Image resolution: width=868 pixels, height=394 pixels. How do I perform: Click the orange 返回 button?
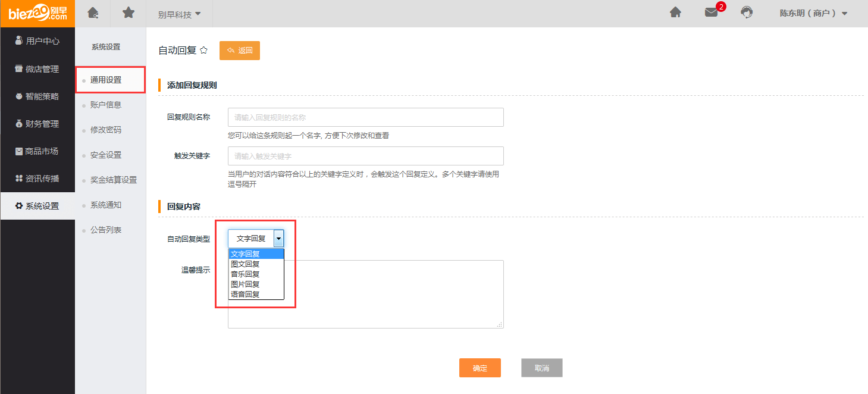click(240, 51)
